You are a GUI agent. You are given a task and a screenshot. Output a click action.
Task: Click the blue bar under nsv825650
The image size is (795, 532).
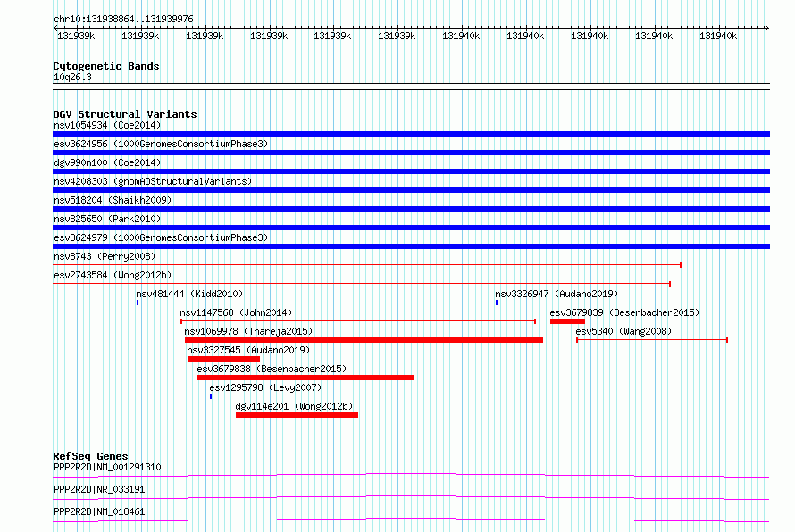click(x=411, y=228)
